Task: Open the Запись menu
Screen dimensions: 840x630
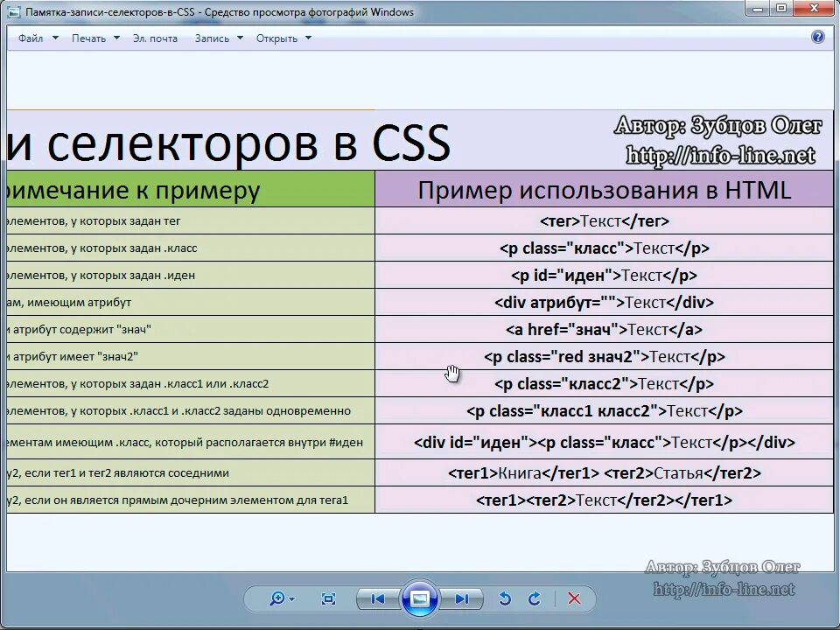Action: [212, 38]
